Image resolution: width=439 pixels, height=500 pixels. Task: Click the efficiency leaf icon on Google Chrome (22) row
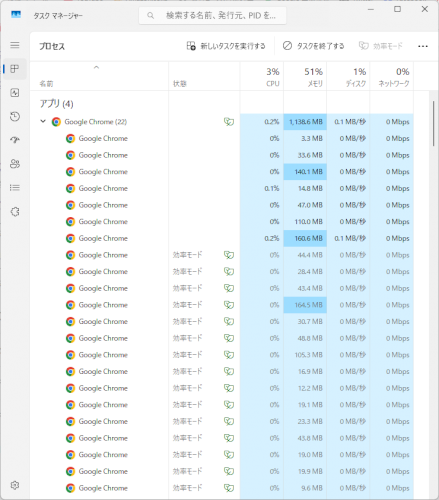(x=229, y=122)
